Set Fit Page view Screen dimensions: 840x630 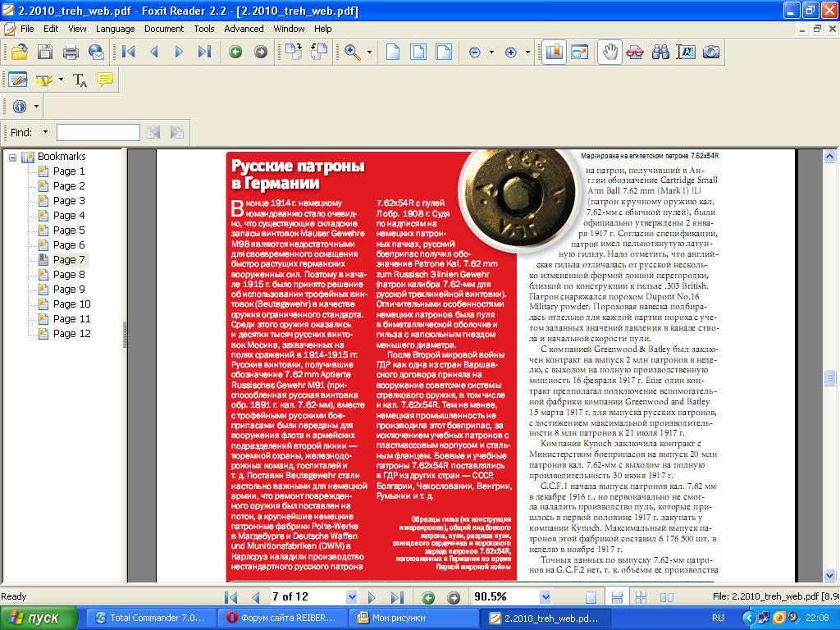[x=418, y=52]
